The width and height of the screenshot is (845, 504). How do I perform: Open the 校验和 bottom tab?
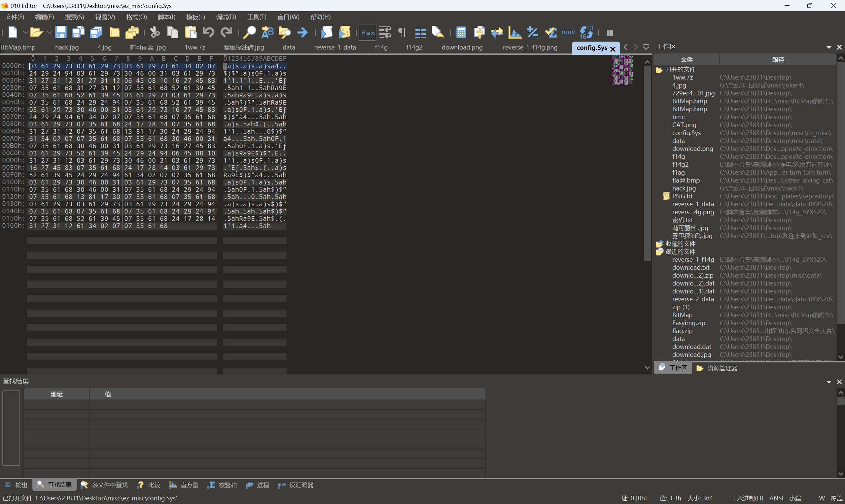coord(222,485)
